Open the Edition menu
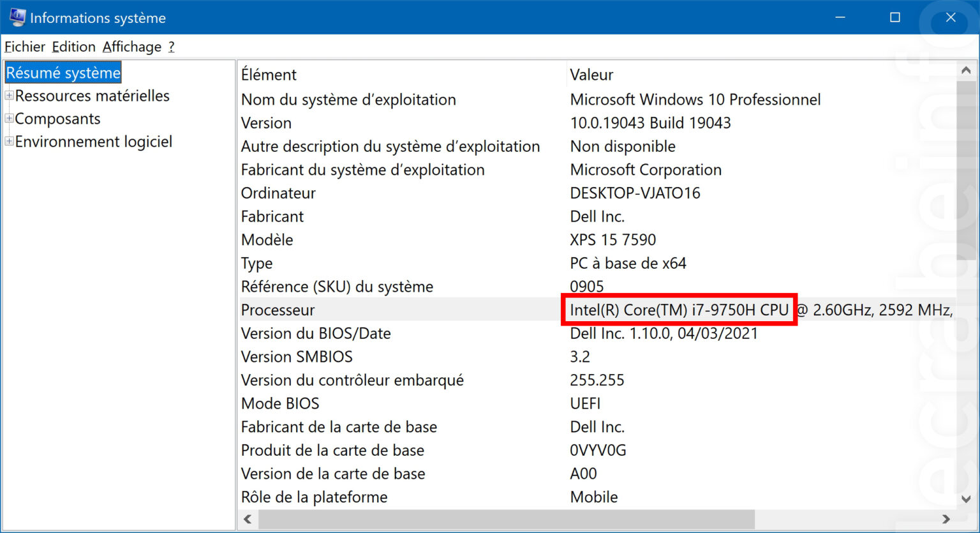 tap(73, 47)
